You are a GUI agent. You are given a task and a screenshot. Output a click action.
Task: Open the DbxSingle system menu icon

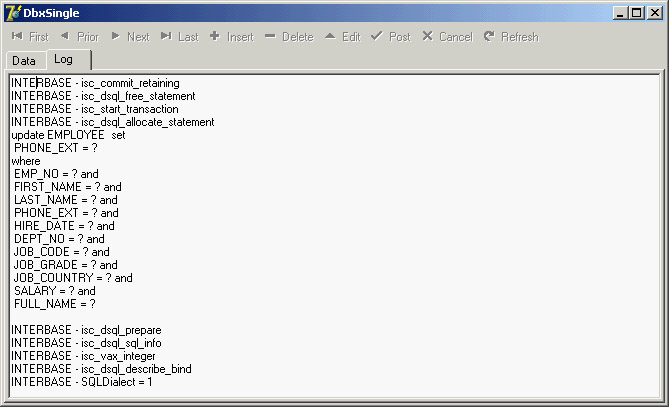coord(12,12)
